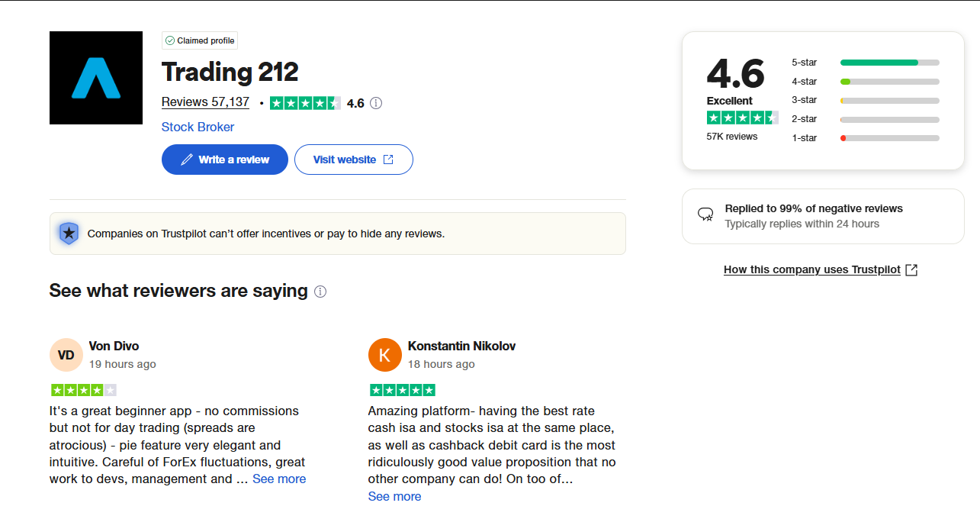Click the Write a review button

[x=225, y=160]
